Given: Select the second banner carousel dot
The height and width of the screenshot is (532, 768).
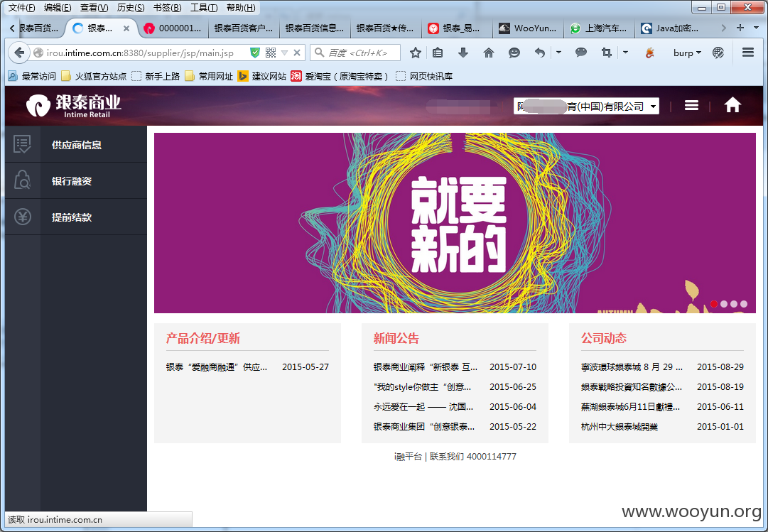Looking at the screenshot, I should [724, 304].
